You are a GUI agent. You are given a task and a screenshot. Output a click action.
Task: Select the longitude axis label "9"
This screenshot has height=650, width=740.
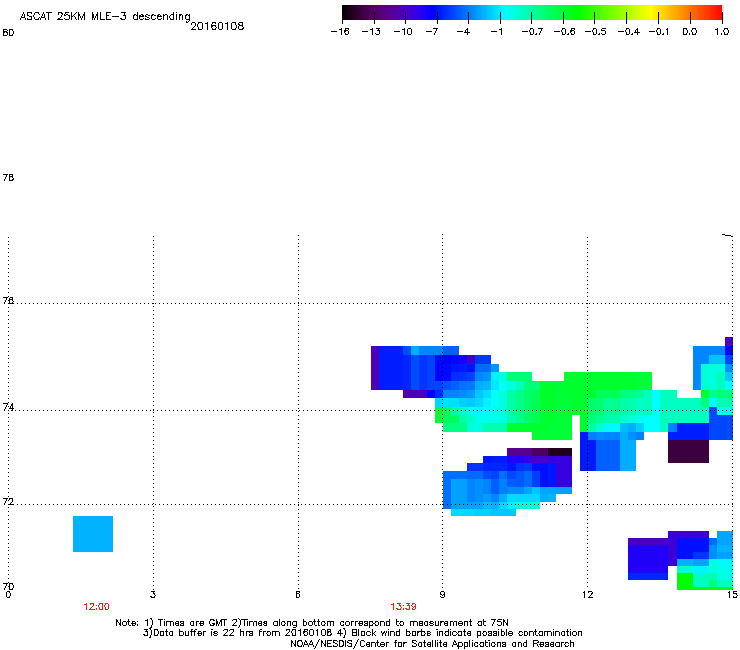click(x=442, y=594)
